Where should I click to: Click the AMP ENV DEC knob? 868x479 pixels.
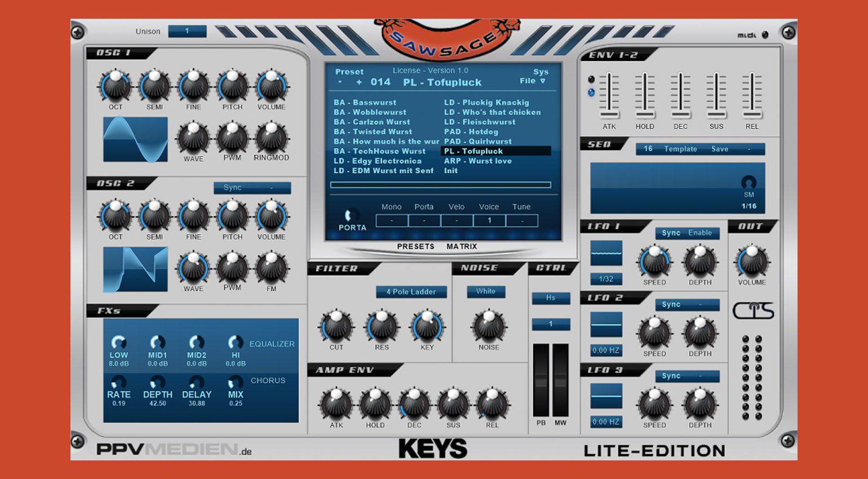tap(414, 404)
